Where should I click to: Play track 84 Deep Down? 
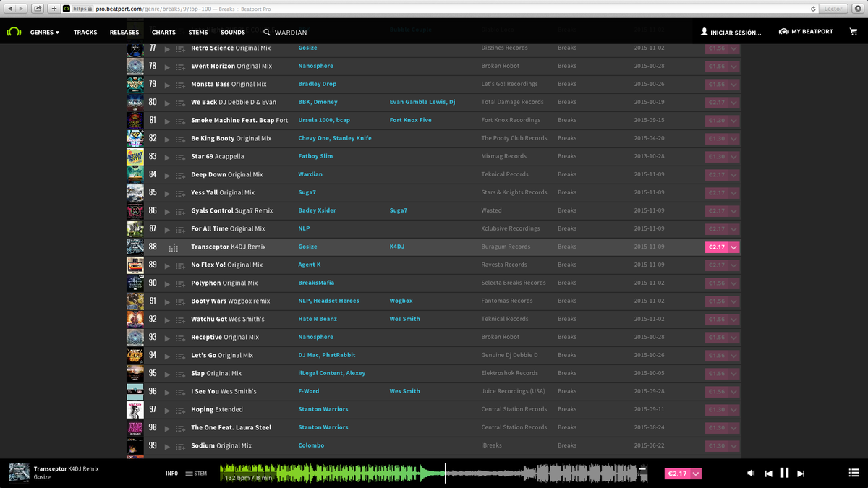(167, 175)
